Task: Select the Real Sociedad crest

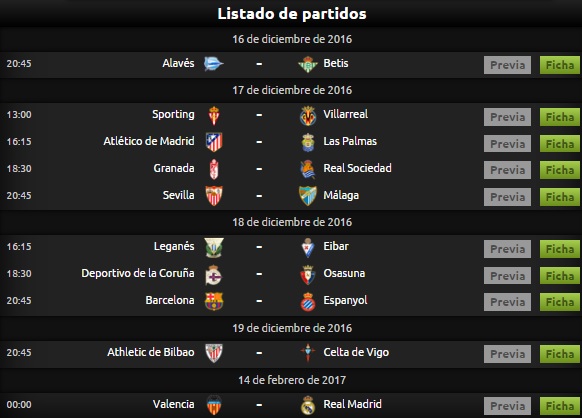Action: coord(308,169)
